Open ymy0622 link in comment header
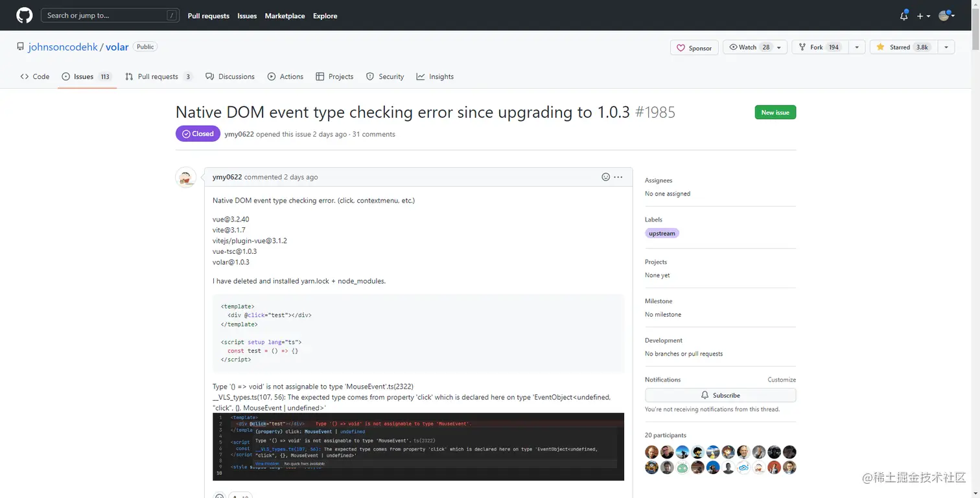This screenshot has height=498, width=980. click(x=227, y=177)
